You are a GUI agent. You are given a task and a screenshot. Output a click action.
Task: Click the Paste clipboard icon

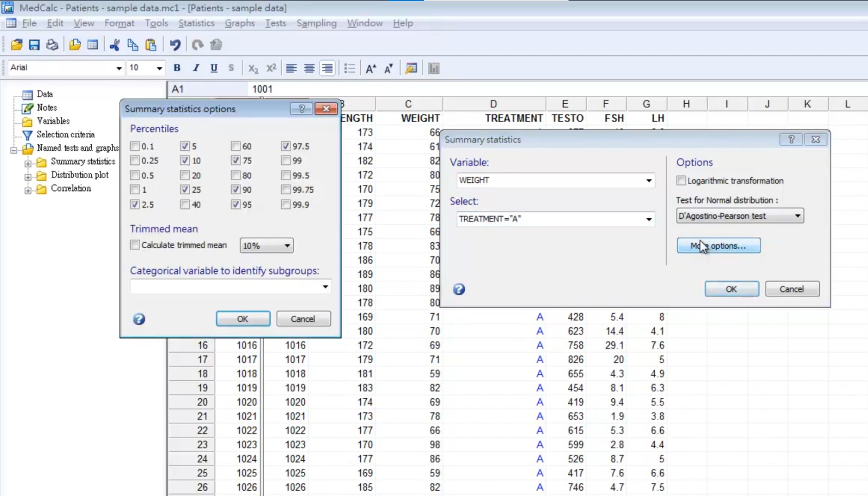151,44
